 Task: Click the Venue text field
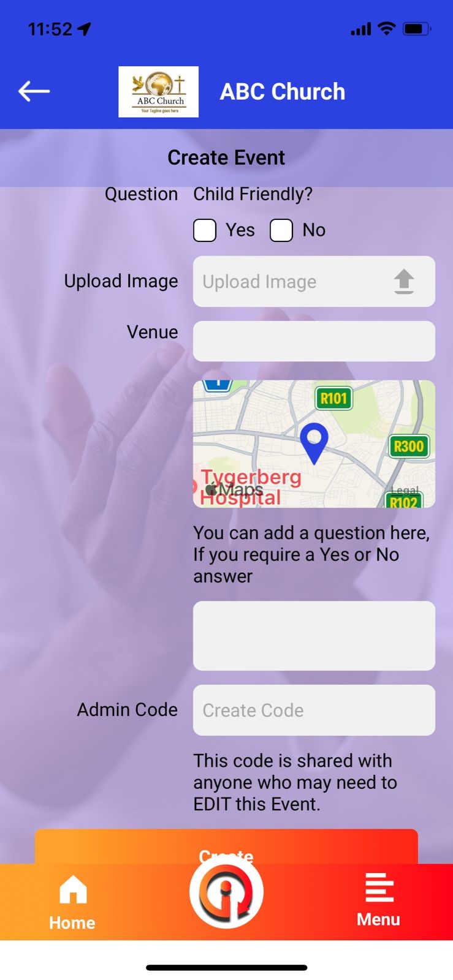(x=314, y=341)
